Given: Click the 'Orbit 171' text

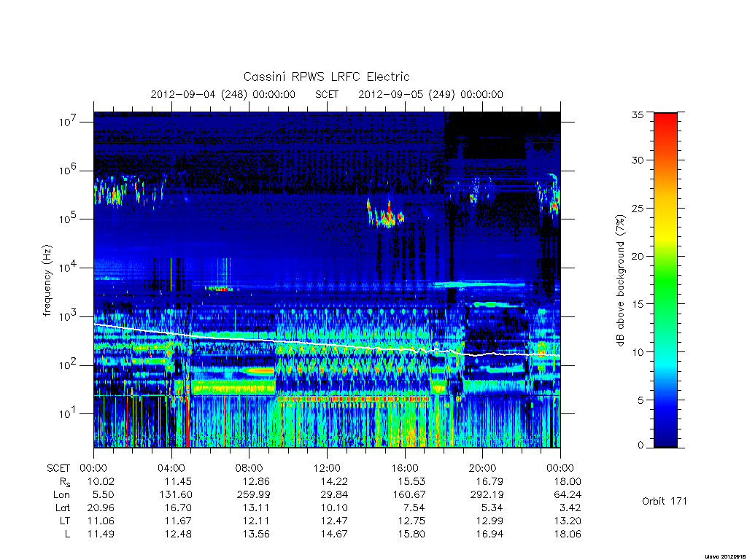Looking at the screenshot, I should point(665,501).
